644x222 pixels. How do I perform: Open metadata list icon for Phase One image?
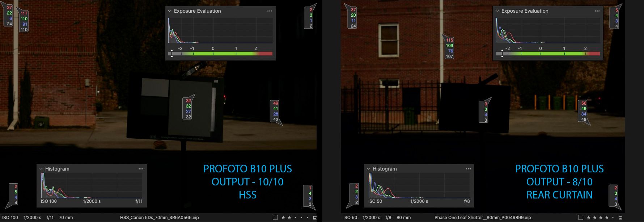620,218
